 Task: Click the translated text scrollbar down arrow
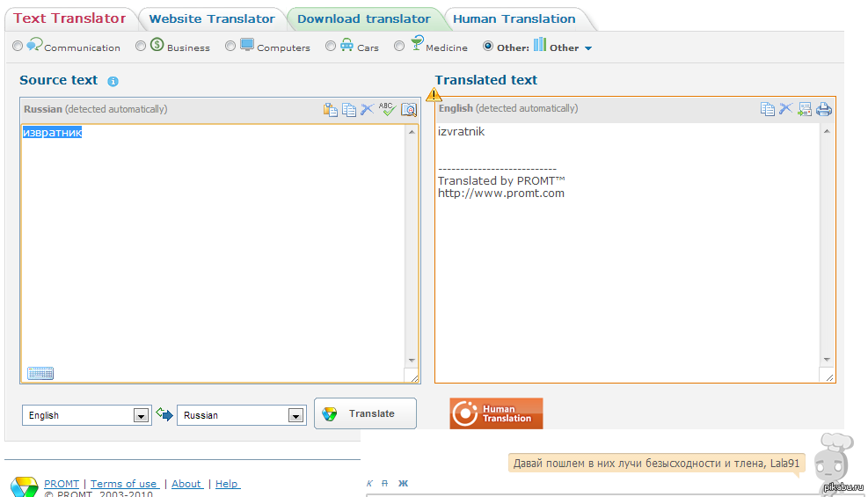[x=826, y=360]
